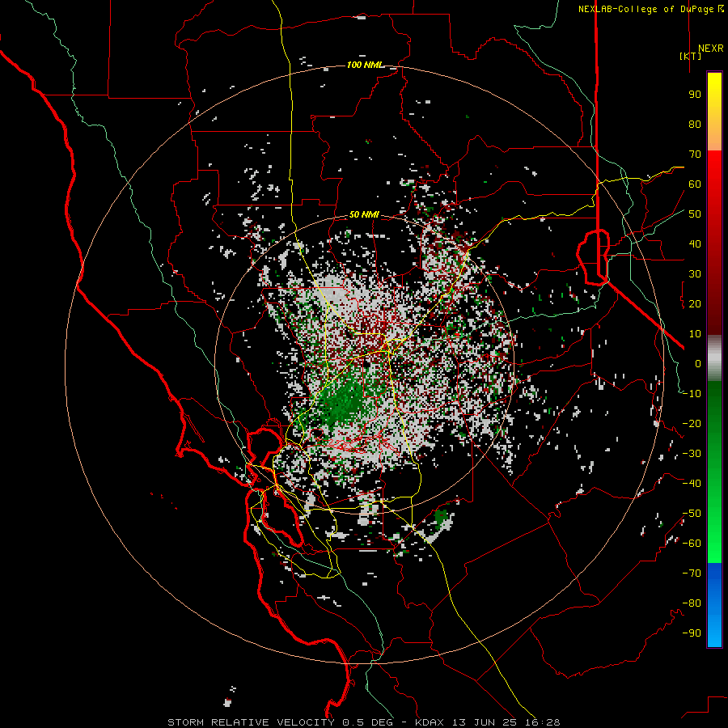Click the -10 value on velocity scale

click(x=692, y=394)
